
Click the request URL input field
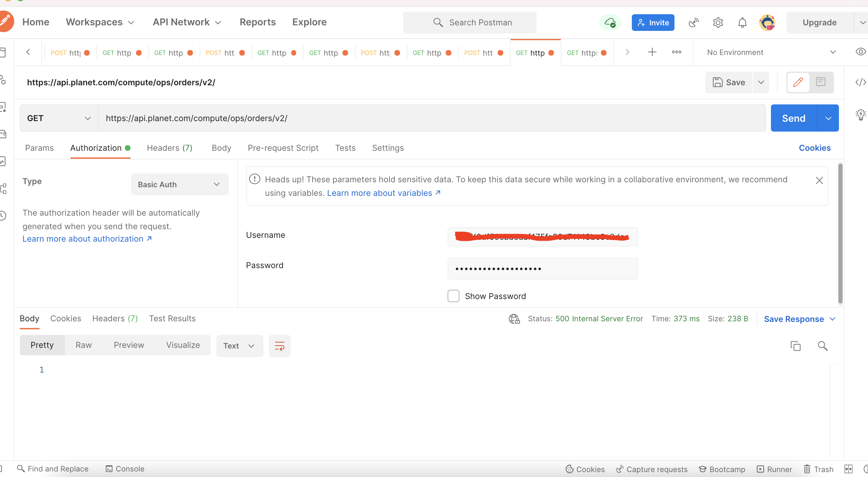[432, 118]
